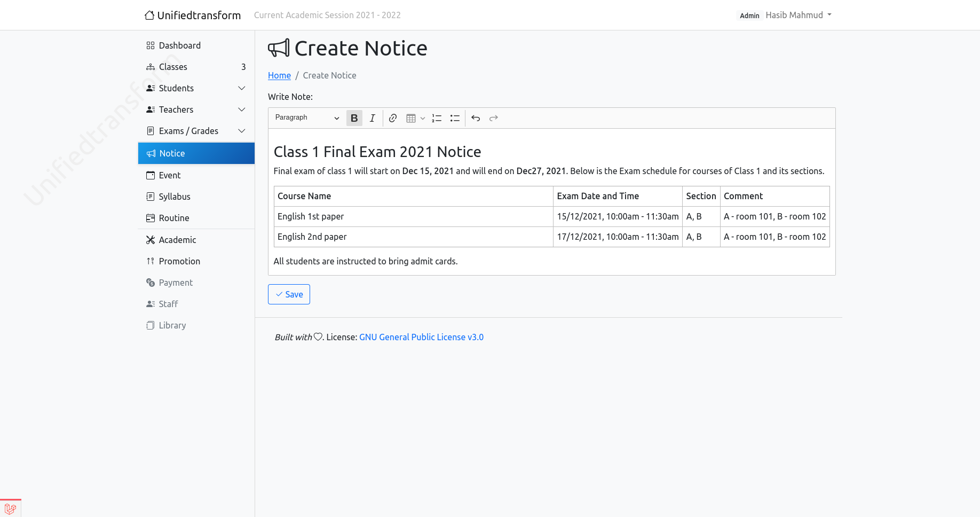Undo the last editor change
980x517 pixels.
(x=476, y=118)
